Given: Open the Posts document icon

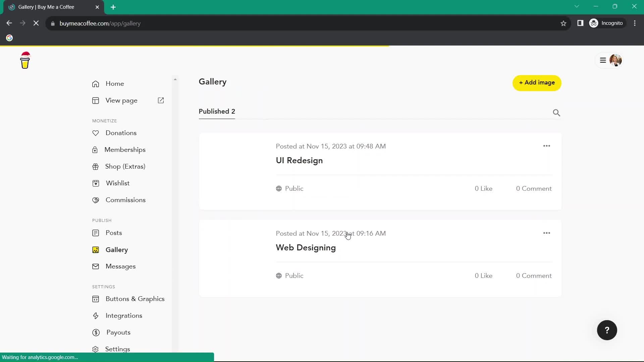Looking at the screenshot, I should pyautogui.click(x=95, y=233).
